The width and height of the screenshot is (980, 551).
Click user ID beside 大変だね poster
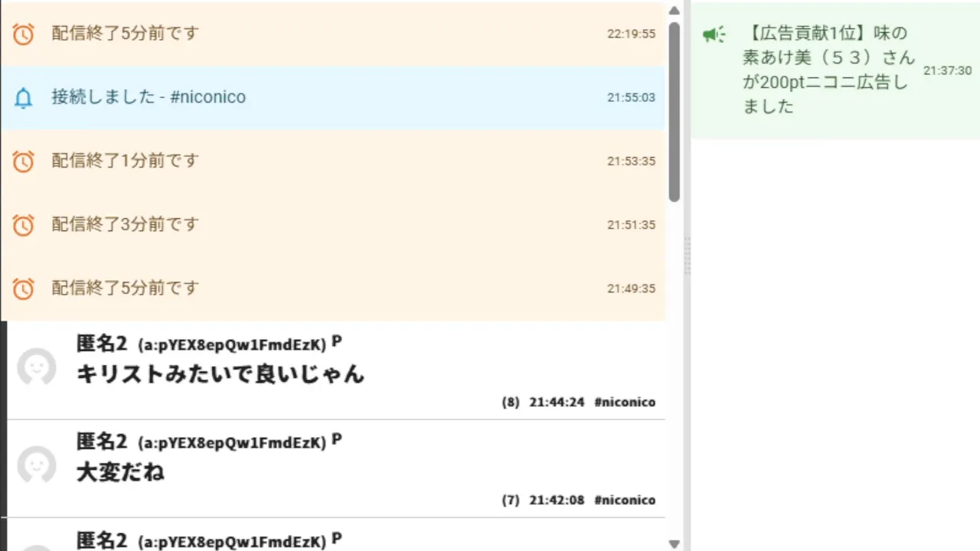click(x=232, y=443)
